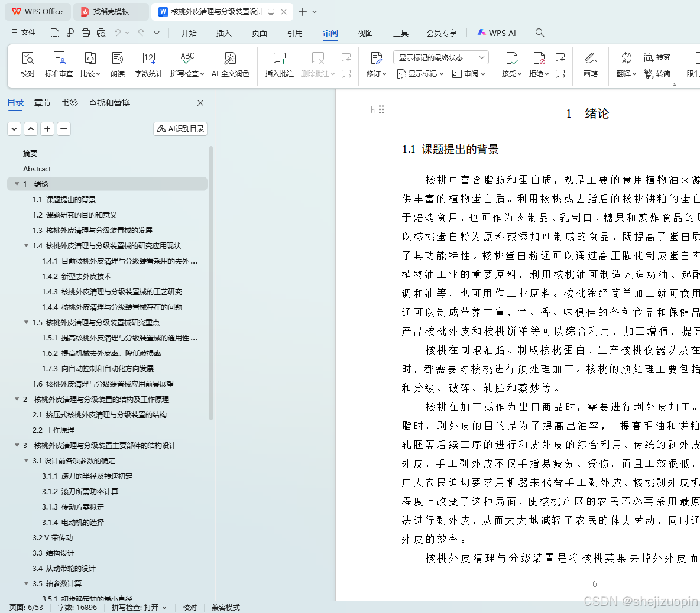Click the print icon in quick toolbar

coord(86,33)
